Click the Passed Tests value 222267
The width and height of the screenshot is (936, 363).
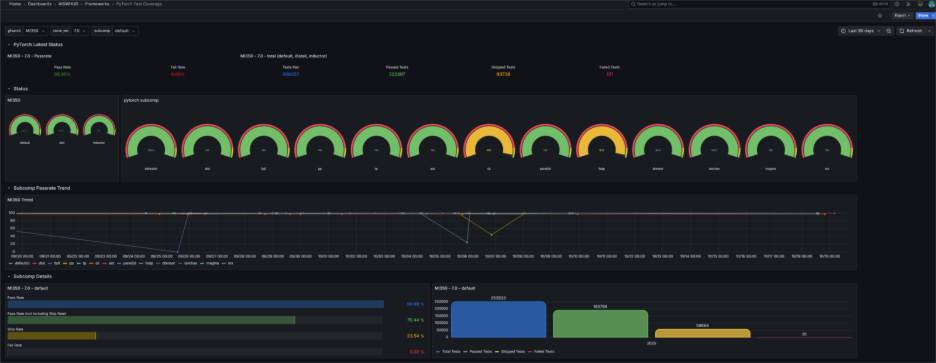tap(397, 75)
